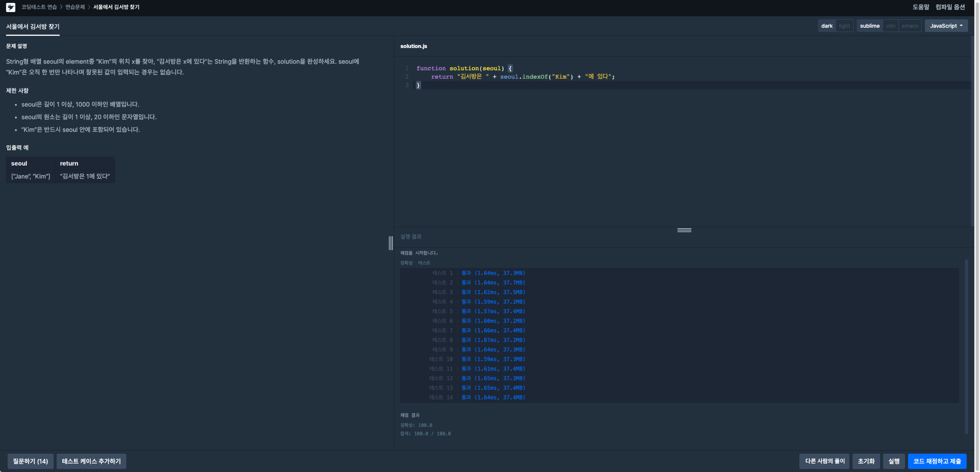This screenshot has width=980, height=472.
Task: Open 다른 사람의 풀이 solutions
Action: (824, 461)
